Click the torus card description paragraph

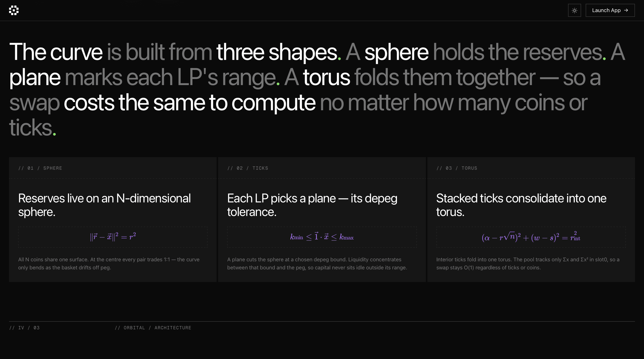[528, 264]
